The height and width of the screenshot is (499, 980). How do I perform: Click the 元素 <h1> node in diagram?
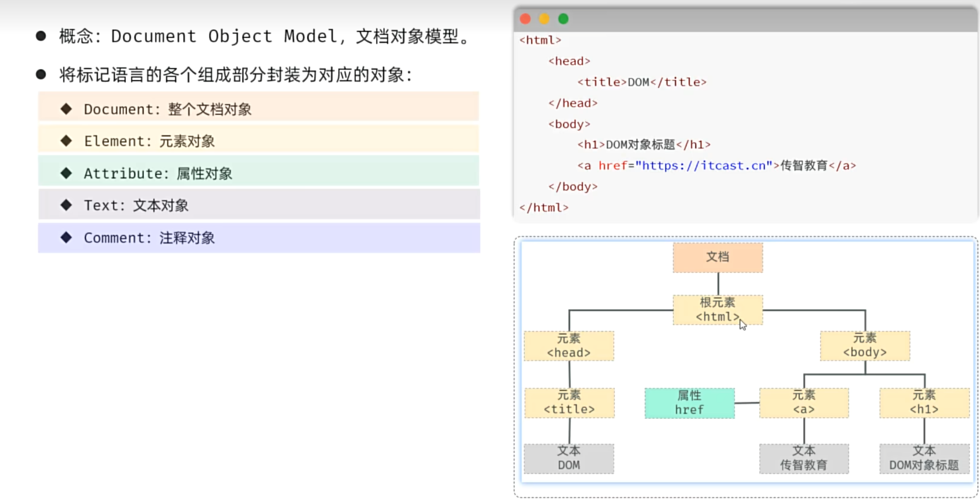click(924, 403)
